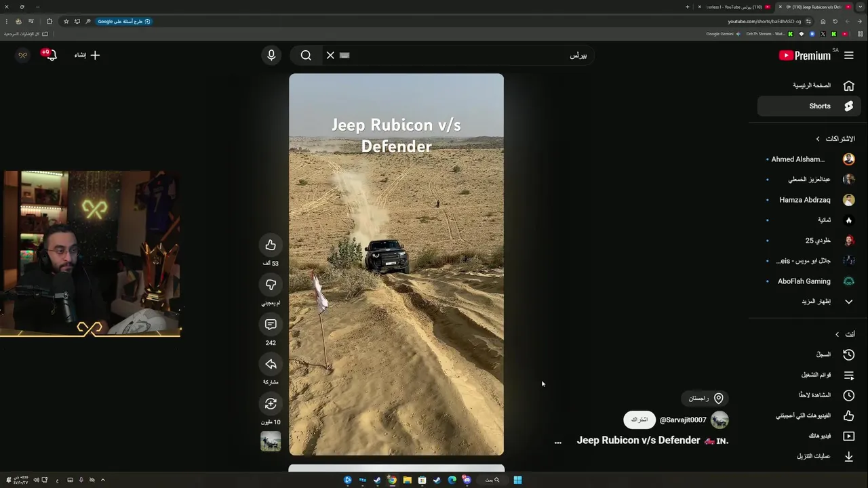The width and height of the screenshot is (868, 488).
Task: Expand the أنت you section
Action: (x=845, y=334)
